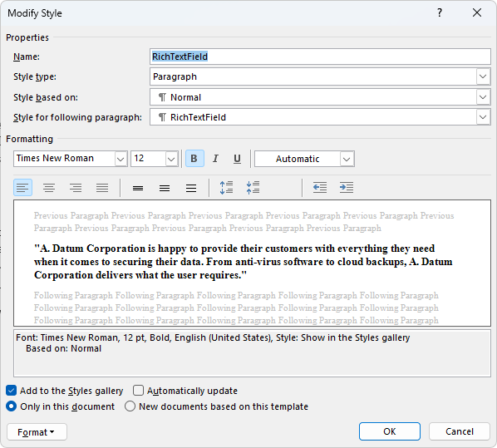The height and width of the screenshot is (448, 497).
Task: Select Align Right paragraph alignment
Action: (76, 187)
